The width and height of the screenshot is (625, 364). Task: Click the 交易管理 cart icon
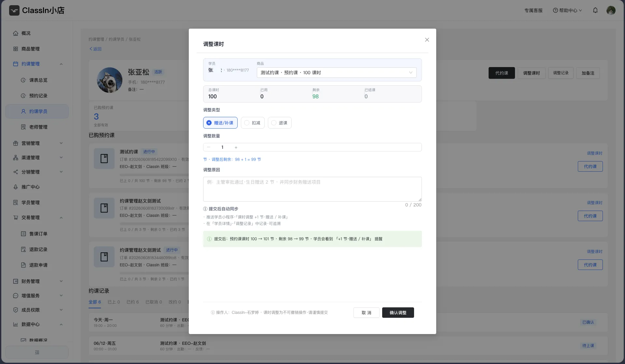[x=16, y=217]
